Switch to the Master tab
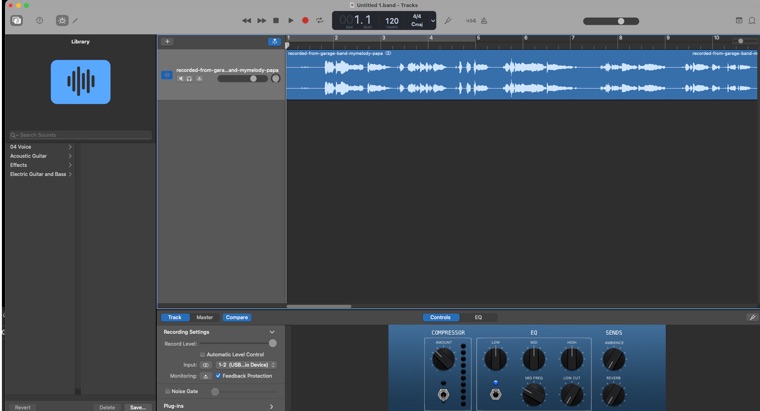The width and height of the screenshot is (760, 411). click(x=205, y=317)
